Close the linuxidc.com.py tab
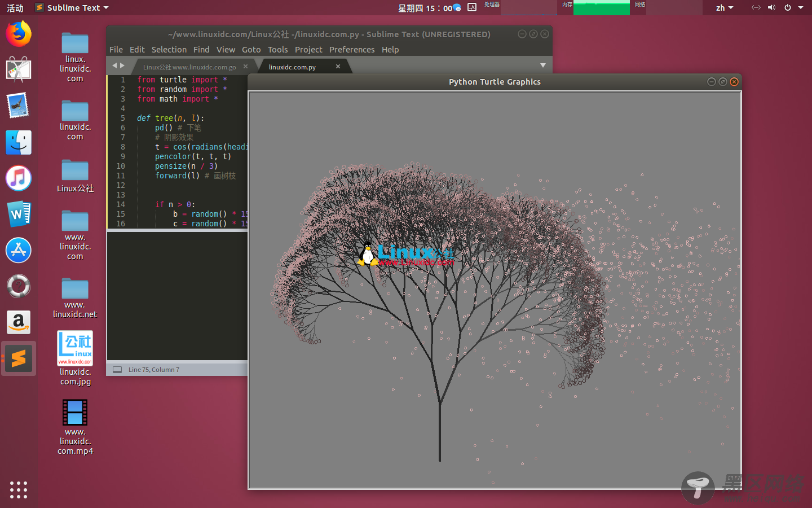The image size is (812, 508). tap(338, 67)
